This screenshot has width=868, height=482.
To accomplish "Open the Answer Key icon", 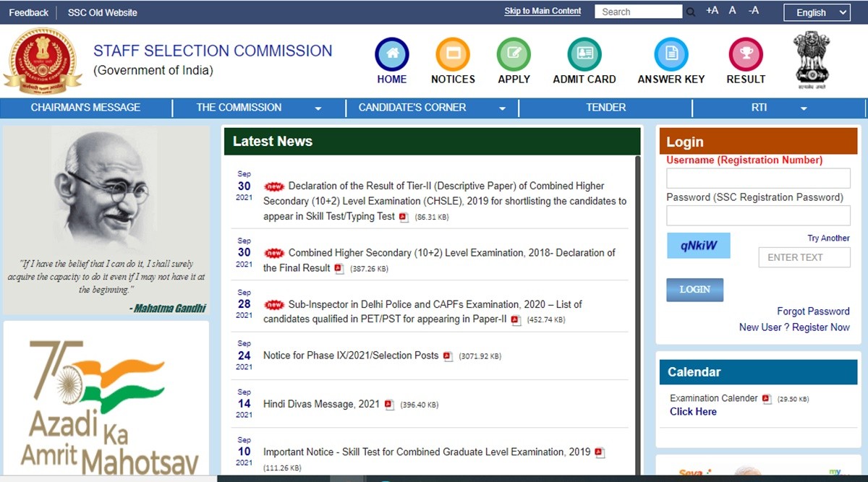I will pos(671,54).
